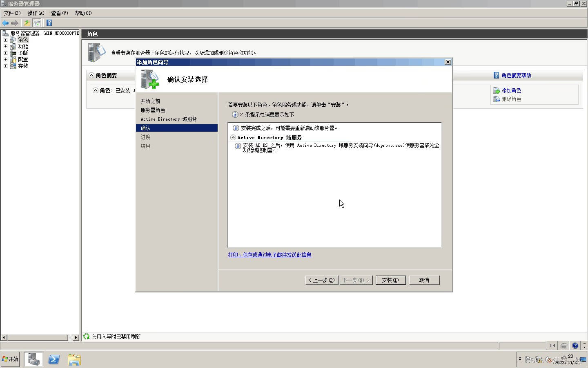Click text 安装完成之后，可能需要重新启动该服务器
Screen dimensions: 588x368
point(289,128)
